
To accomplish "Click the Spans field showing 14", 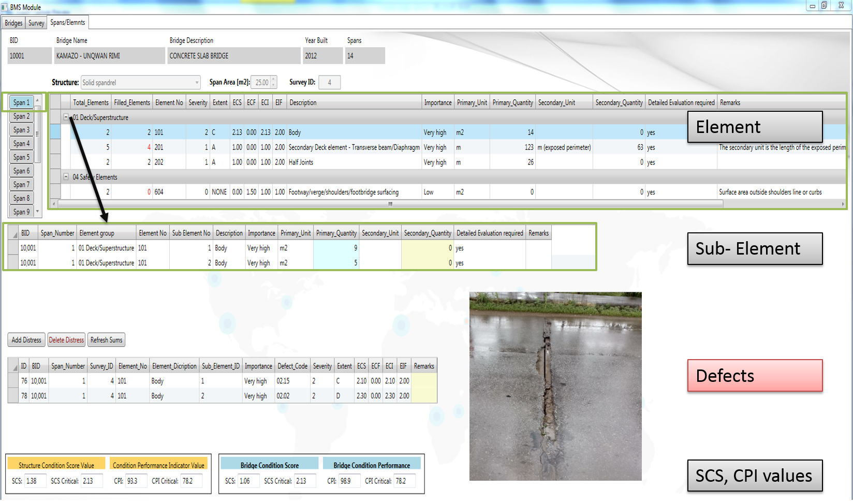I will [x=365, y=56].
